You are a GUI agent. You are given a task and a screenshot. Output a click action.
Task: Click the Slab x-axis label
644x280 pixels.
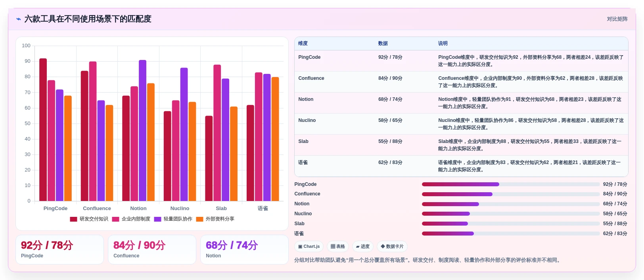pos(221,209)
